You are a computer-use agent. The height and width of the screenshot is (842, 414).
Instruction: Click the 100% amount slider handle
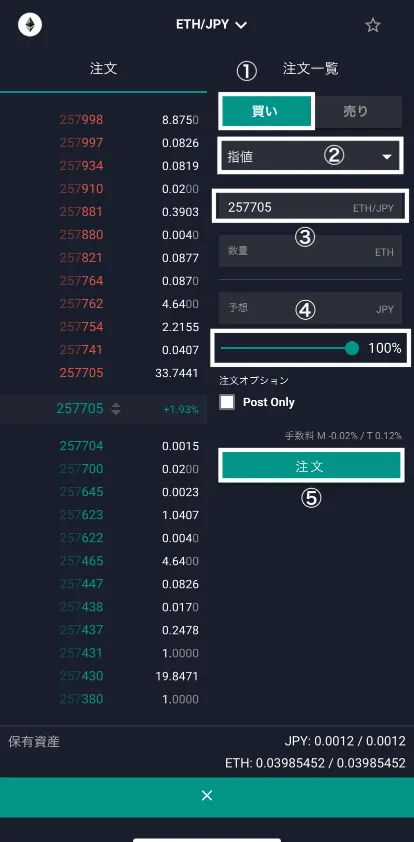352,349
